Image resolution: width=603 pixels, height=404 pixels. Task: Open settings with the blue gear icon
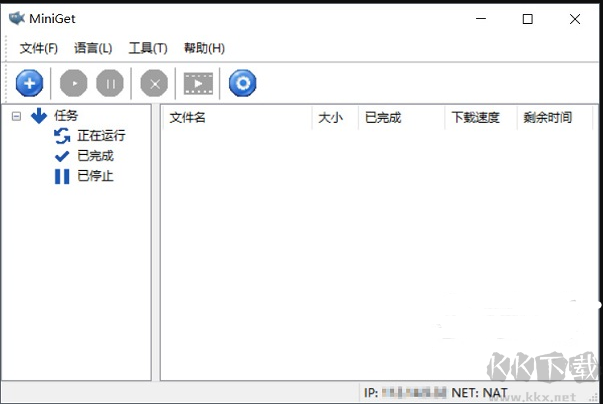click(x=242, y=83)
